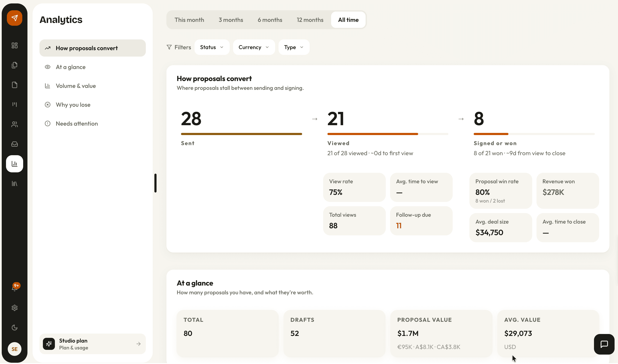Expand the Type filter dropdown
This screenshot has width=618, height=364.
[x=294, y=47]
